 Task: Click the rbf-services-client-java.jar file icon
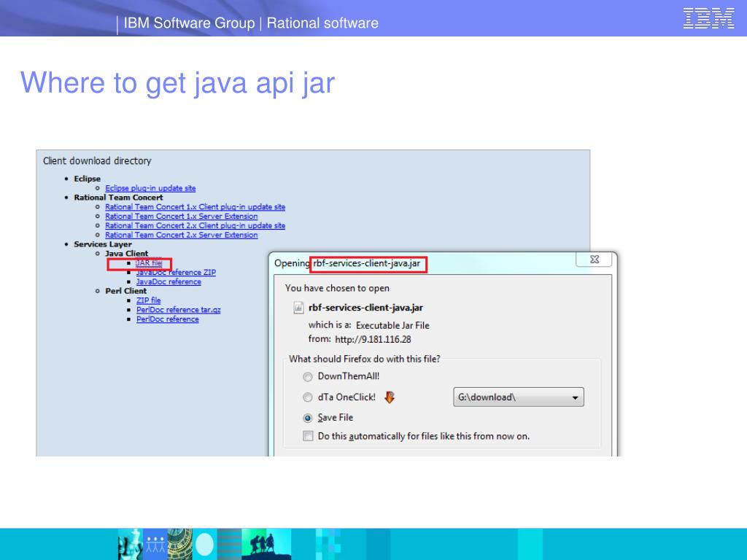[298, 308]
